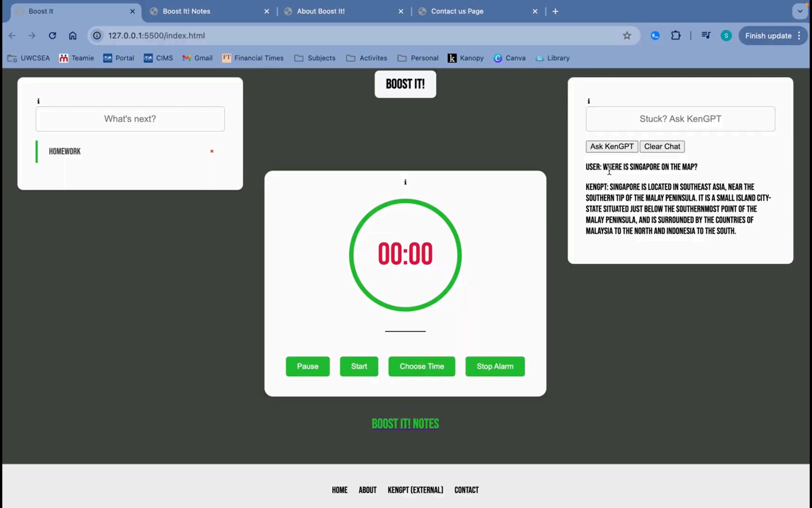
Task: Bookmark this page with the star icon
Action: [x=627, y=36]
